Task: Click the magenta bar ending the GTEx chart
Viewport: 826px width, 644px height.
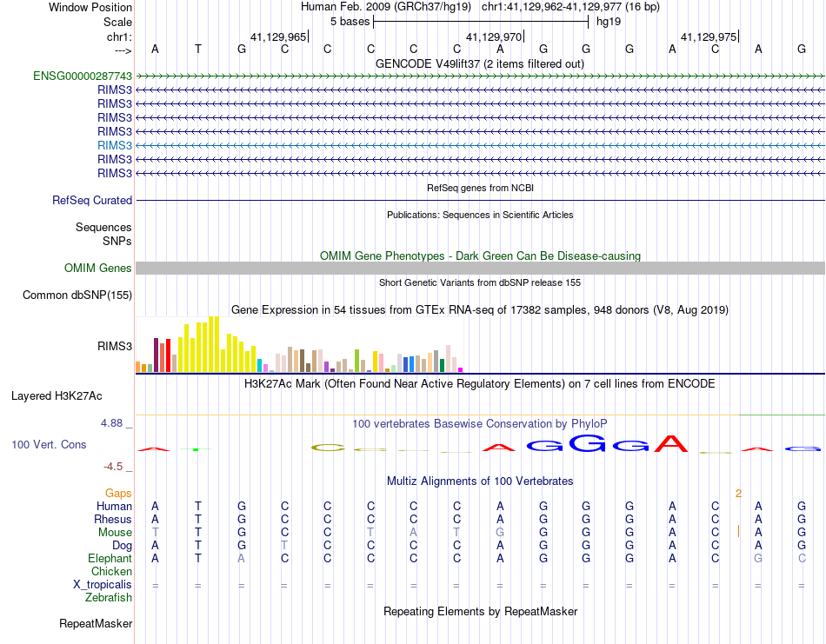Action: click(x=461, y=369)
